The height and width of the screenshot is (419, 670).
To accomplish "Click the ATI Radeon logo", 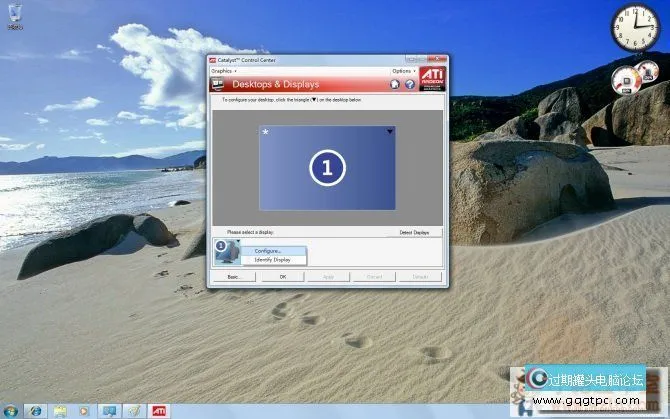I will point(431,80).
